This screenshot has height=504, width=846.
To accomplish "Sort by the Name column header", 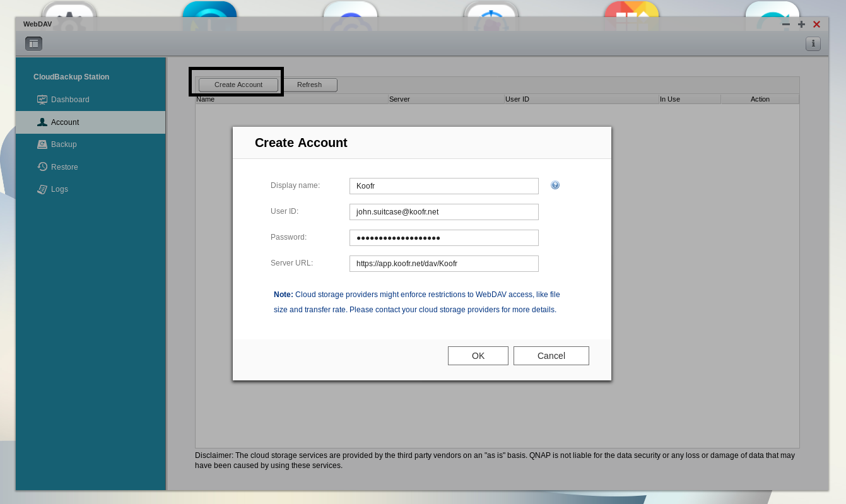I will [291, 99].
